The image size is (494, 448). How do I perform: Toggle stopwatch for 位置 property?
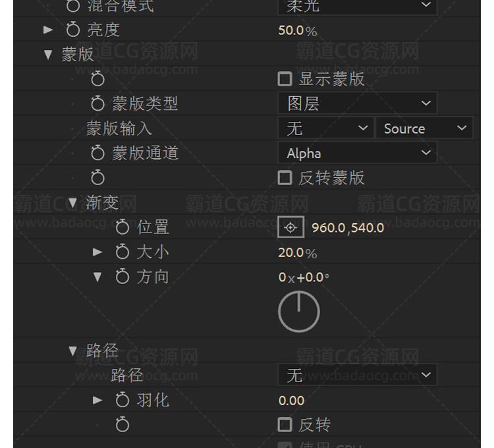click(123, 227)
